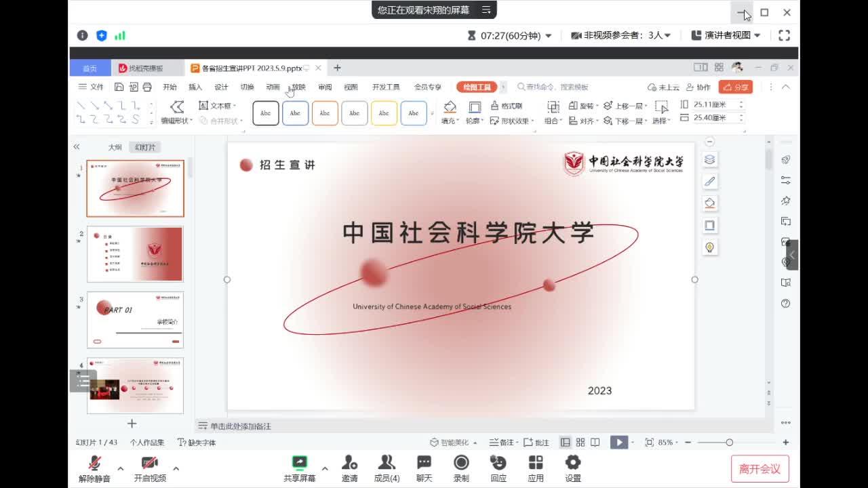Open the 对齐 align dropdown
Image resolution: width=868 pixels, height=488 pixels.
click(583, 121)
